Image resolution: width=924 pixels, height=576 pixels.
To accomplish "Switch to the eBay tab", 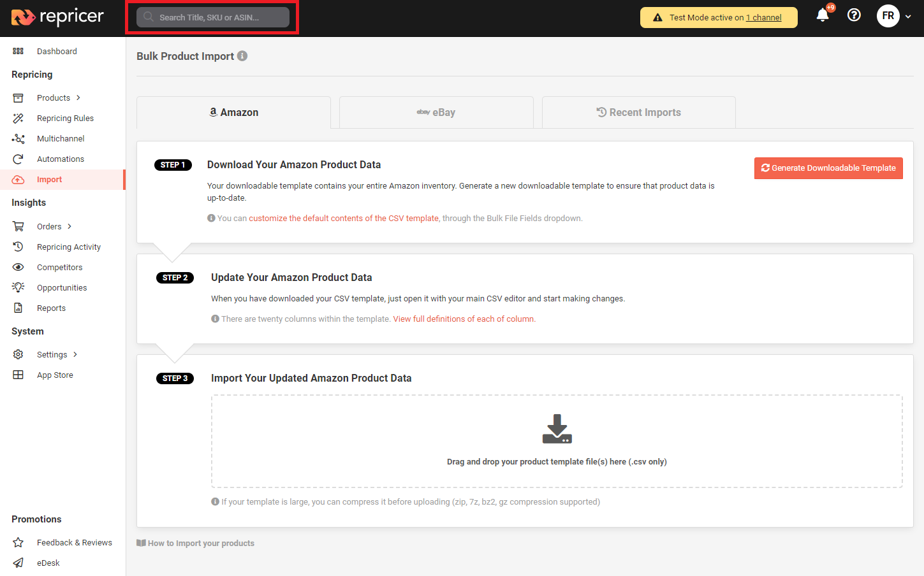I will point(436,112).
